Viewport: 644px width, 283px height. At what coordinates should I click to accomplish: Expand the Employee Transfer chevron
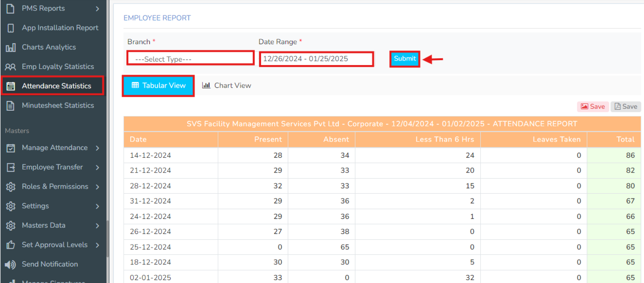click(97, 167)
